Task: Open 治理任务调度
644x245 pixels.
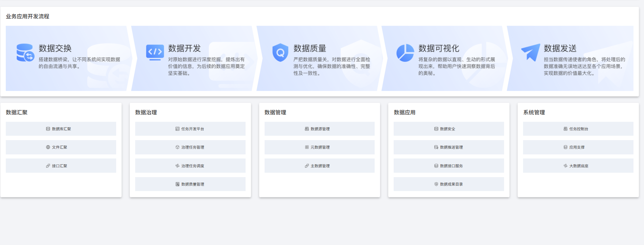Action: pos(190,166)
